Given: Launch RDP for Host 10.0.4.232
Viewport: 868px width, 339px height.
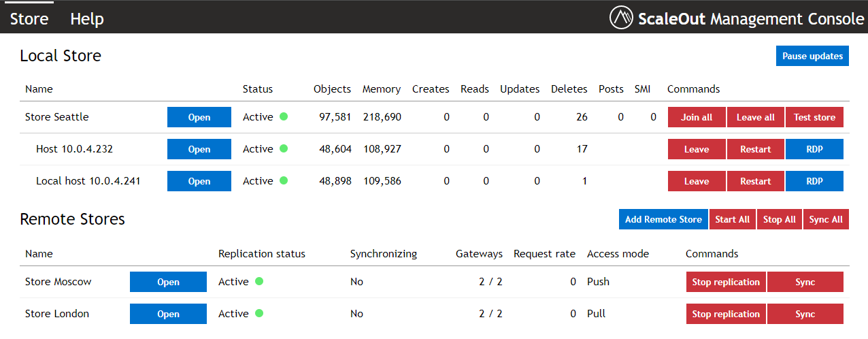Looking at the screenshot, I should [814, 149].
